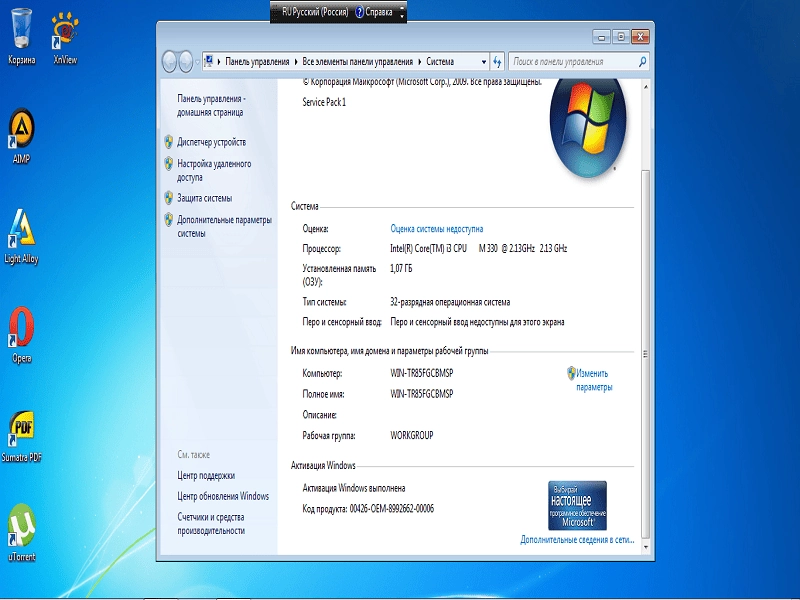Click the computer name WIN-TR85FGCBMSP next to Компьютер

pos(421,373)
